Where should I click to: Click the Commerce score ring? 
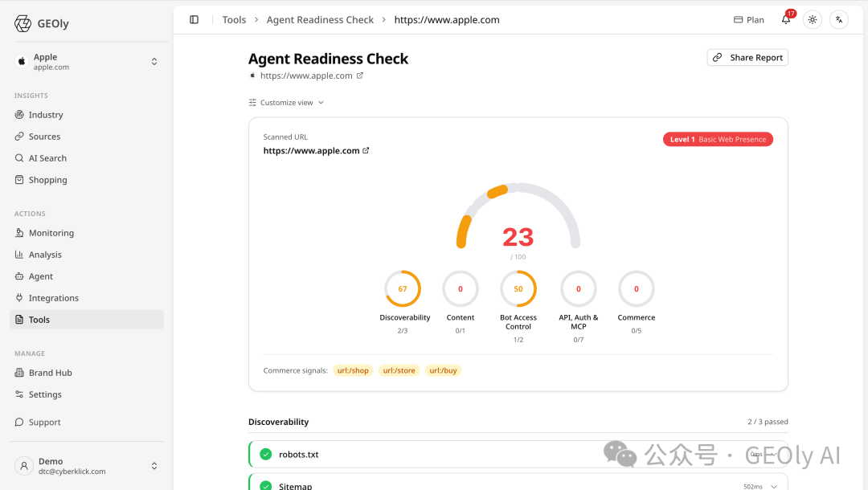(636, 288)
